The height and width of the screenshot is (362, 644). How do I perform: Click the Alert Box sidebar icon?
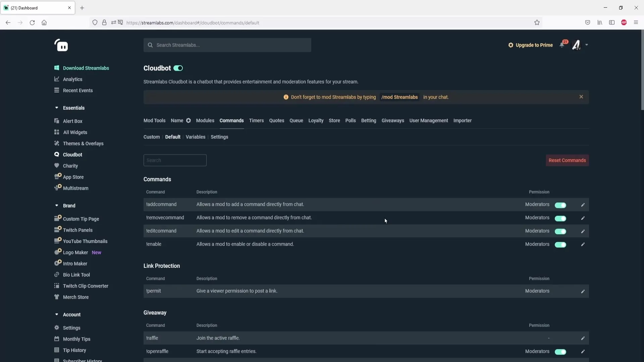pyautogui.click(x=57, y=121)
